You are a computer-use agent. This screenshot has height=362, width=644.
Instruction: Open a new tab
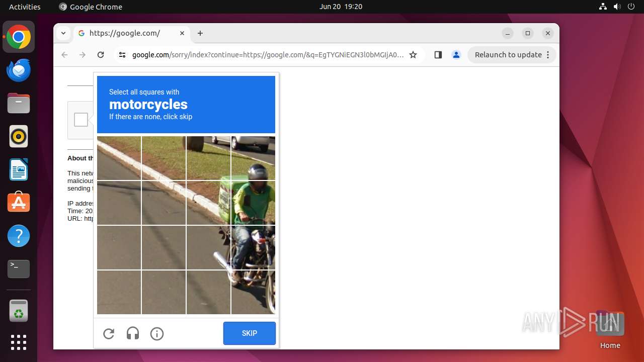[x=200, y=33]
